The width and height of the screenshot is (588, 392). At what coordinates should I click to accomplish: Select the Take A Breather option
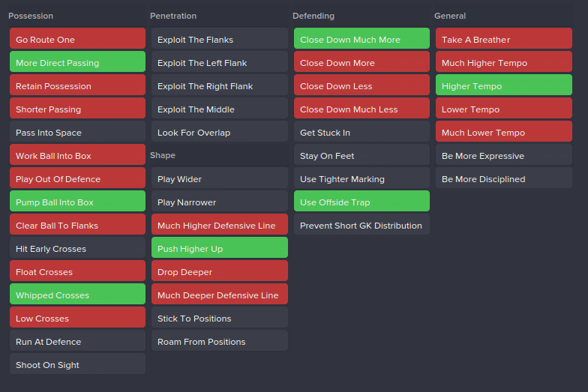point(503,39)
